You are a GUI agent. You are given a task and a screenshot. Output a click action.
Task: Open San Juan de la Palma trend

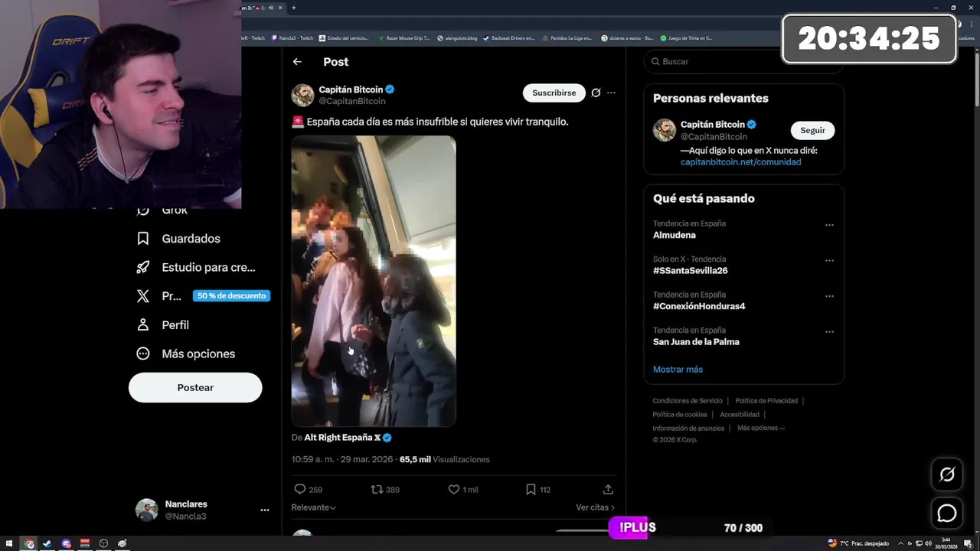pos(696,342)
